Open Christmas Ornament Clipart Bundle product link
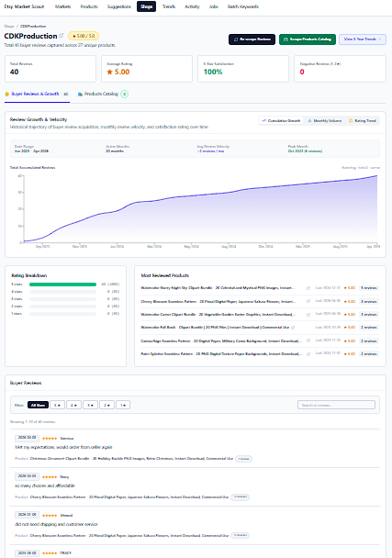Viewport: 392px width, 558px height. [x=131, y=459]
